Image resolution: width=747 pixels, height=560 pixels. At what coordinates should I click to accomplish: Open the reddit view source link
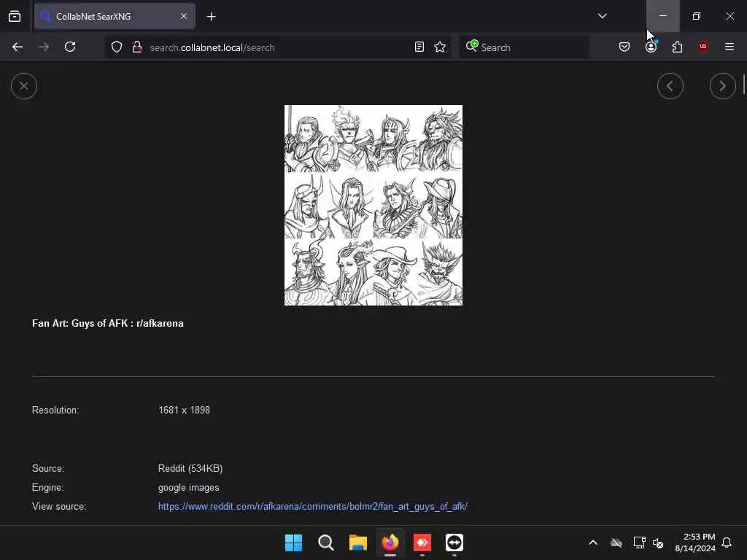coord(312,506)
